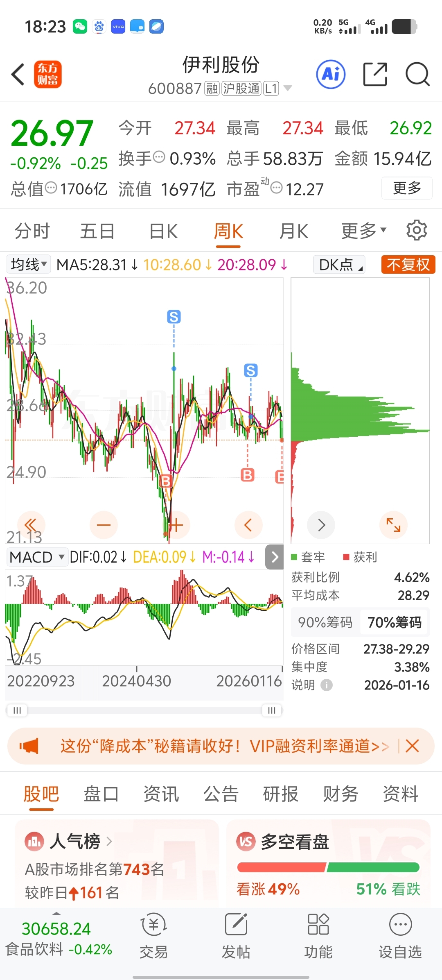
Task: Tap the top blue S sell marker
Action: [x=174, y=317]
